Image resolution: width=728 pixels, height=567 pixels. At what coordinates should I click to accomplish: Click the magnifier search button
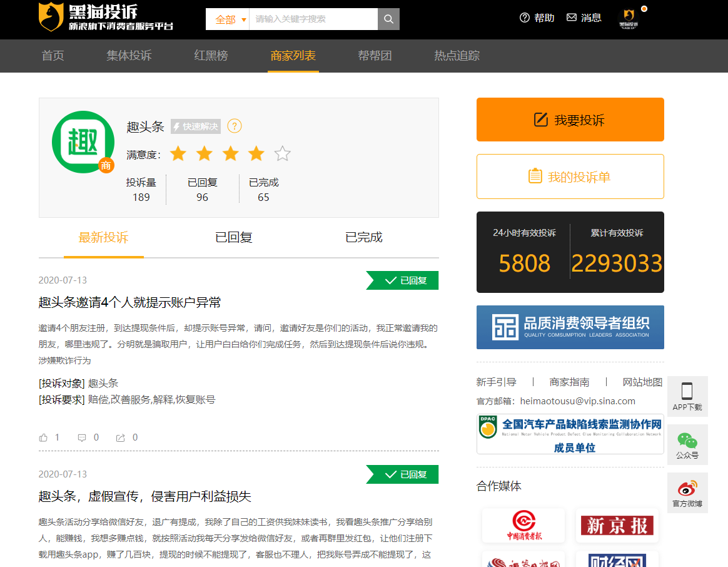(388, 19)
